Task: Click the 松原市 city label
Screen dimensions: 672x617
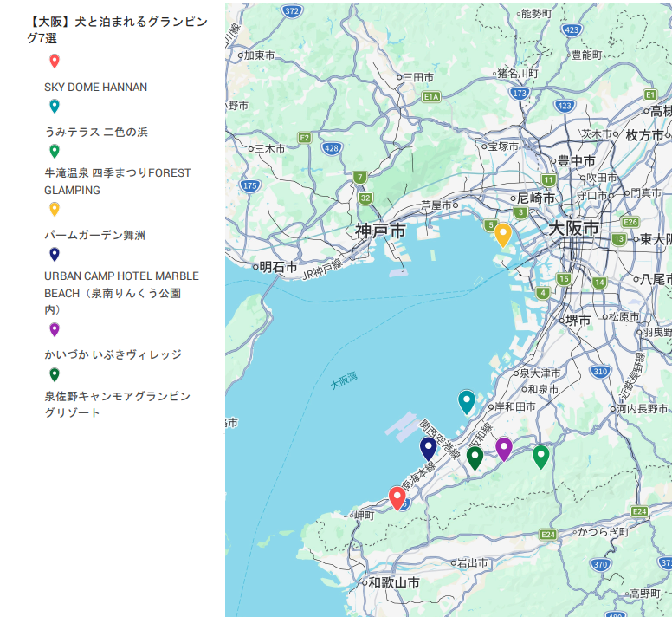Action: click(x=624, y=317)
